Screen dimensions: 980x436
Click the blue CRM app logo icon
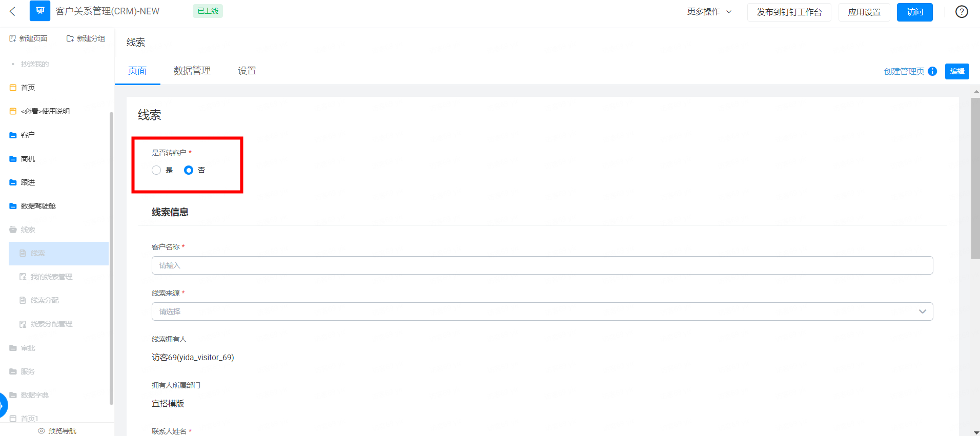(x=40, y=11)
